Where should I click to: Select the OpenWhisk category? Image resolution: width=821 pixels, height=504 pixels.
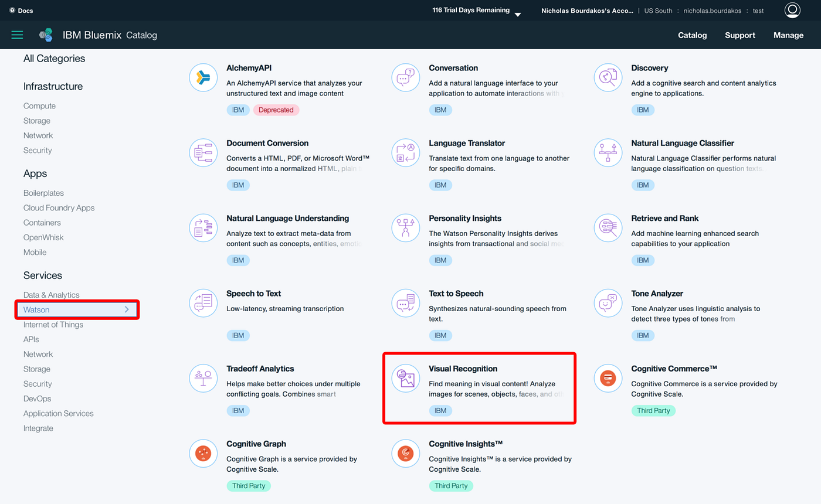(43, 237)
